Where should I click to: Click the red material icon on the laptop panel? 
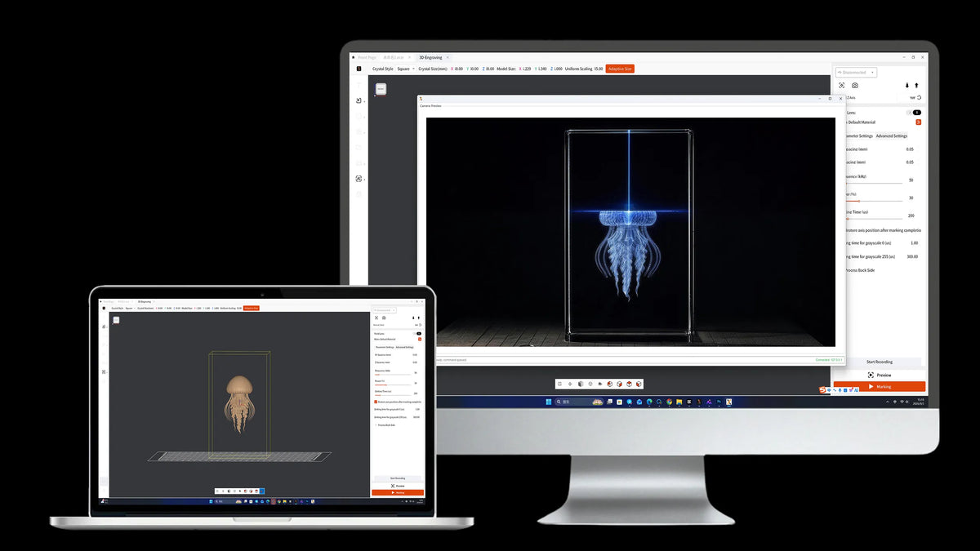(x=420, y=339)
